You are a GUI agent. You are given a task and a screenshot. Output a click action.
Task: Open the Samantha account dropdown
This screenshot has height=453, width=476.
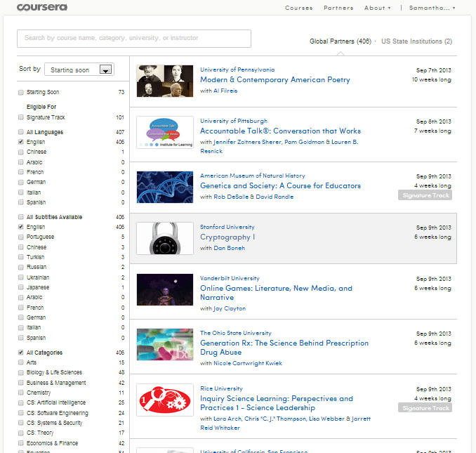point(432,8)
